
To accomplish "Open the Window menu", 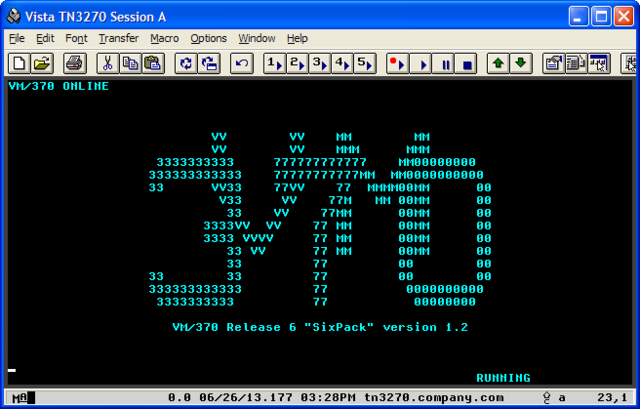I will point(257,38).
